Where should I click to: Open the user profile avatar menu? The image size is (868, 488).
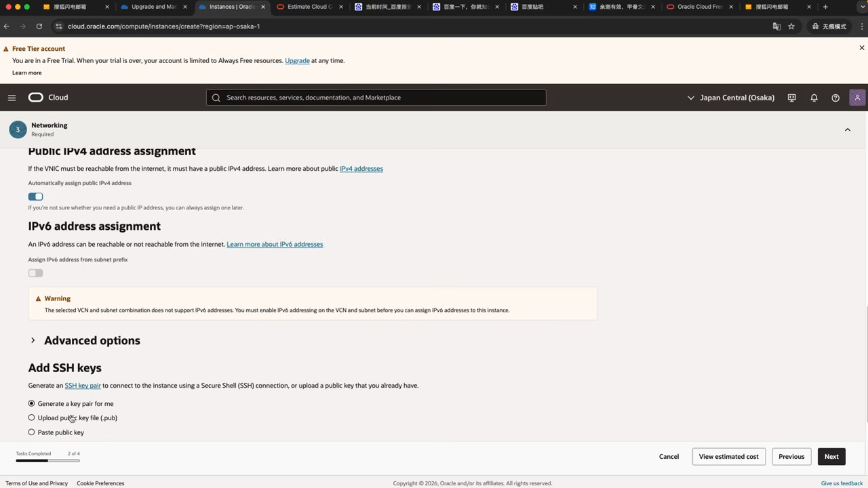pos(857,98)
